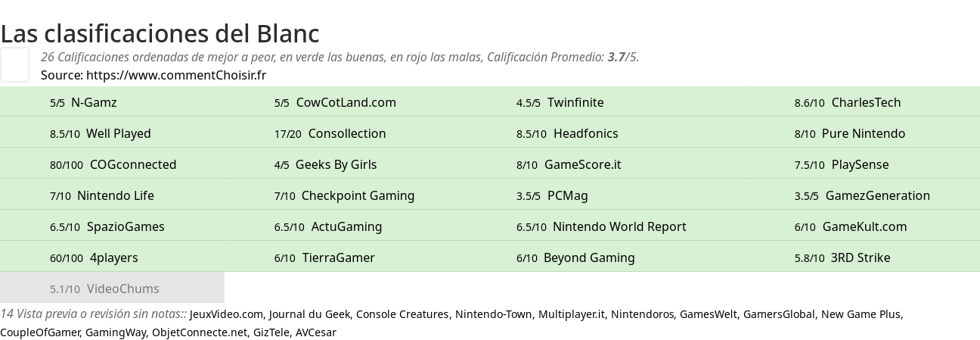Open the JeuxVideo.com preview link
Image resolution: width=980 pixels, height=340 pixels.
(x=226, y=314)
